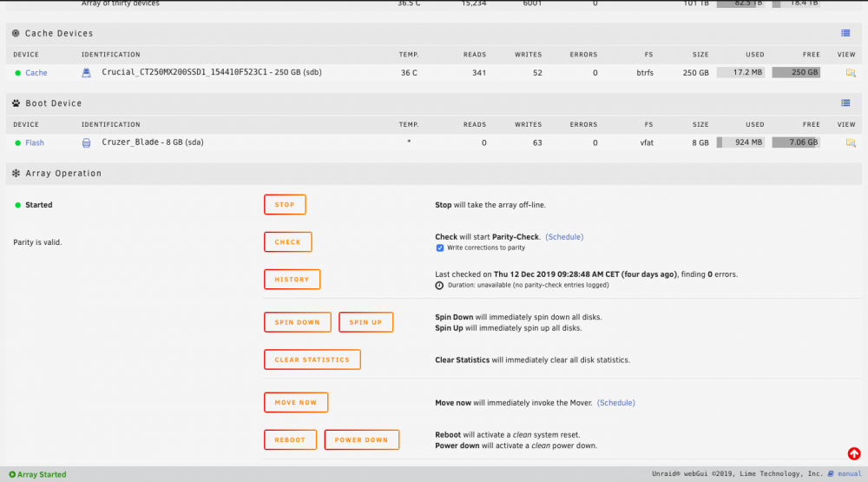Open the parity HISTORY button
868x482 pixels.
pyautogui.click(x=292, y=280)
